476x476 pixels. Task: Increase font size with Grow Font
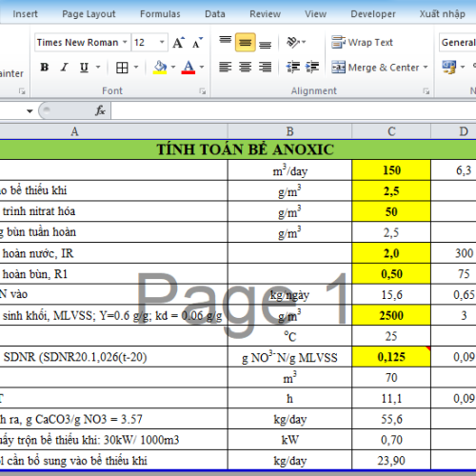[x=178, y=43]
